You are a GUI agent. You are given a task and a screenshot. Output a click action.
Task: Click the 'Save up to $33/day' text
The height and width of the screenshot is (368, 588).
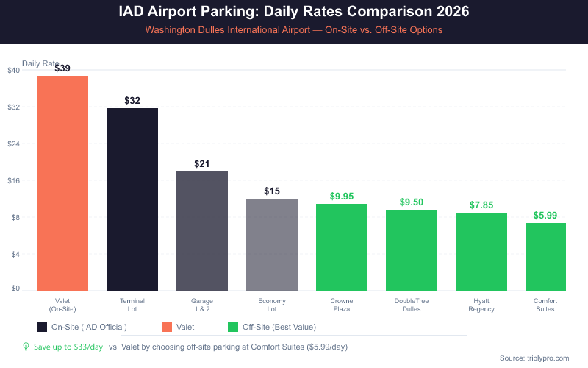point(68,346)
